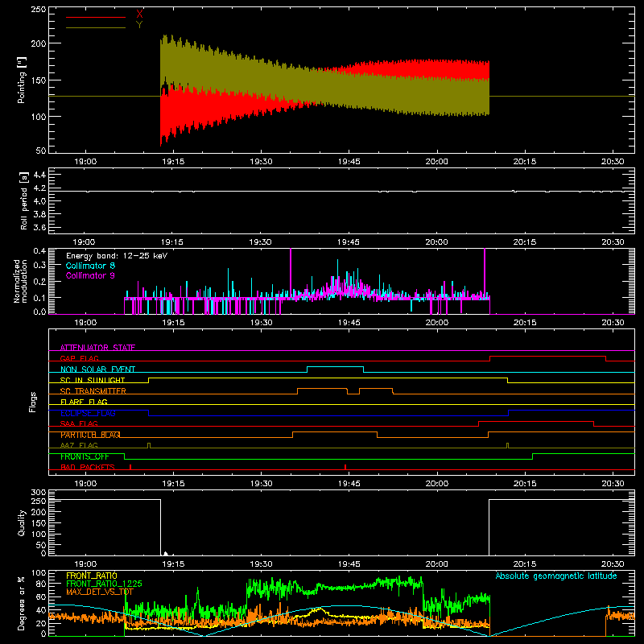Viewport: 644px width, 644px height.
Task: Click the 'Degrees or %' axis title
Action: coord(21,604)
